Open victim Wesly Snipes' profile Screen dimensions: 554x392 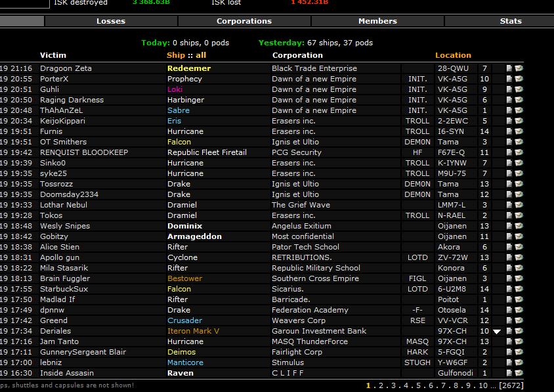tap(65, 226)
